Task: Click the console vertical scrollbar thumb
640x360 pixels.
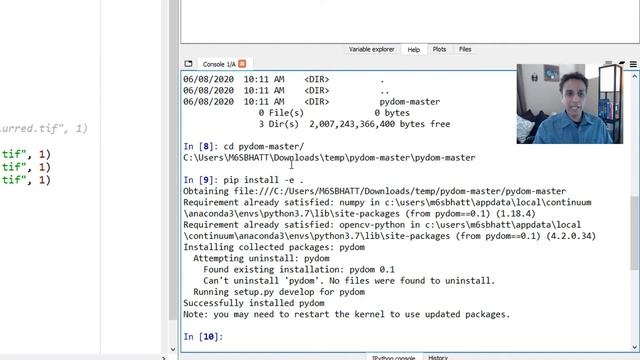Action: [635, 233]
